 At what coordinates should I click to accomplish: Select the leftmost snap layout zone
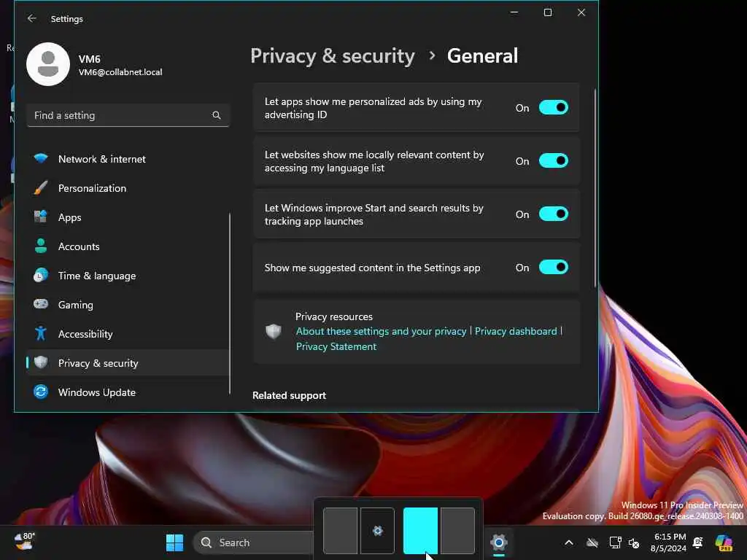click(340, 531)
